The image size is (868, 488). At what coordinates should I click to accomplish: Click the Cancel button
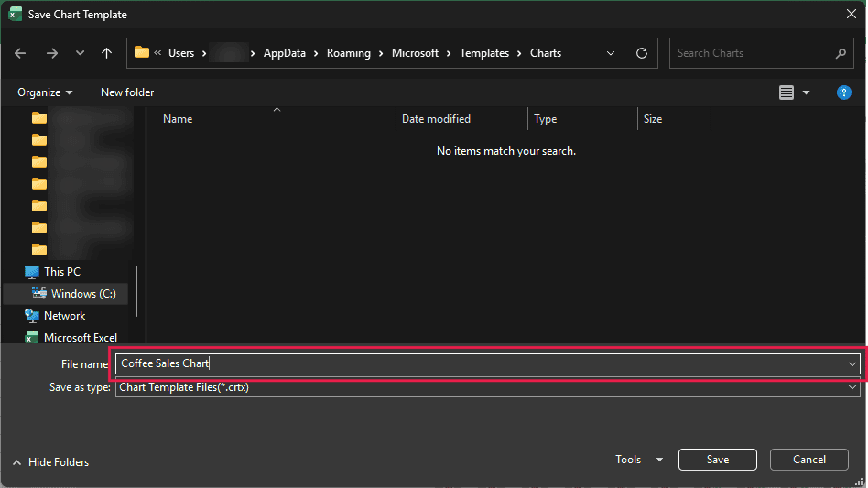pos(808,460)
